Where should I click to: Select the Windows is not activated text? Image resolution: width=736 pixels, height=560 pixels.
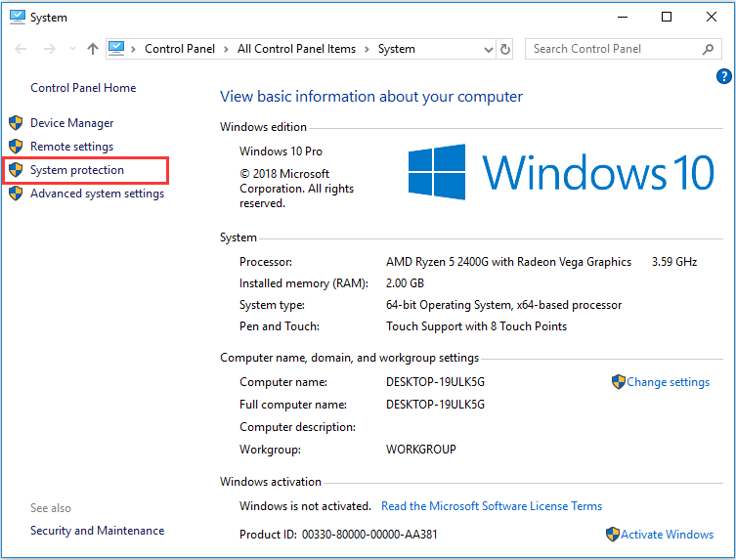305,506
